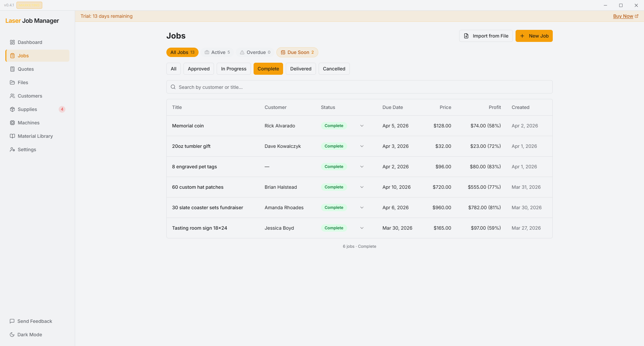Follow the Buy Now link
The height and width of the screenshot is (346, 644).
(624, 16)
